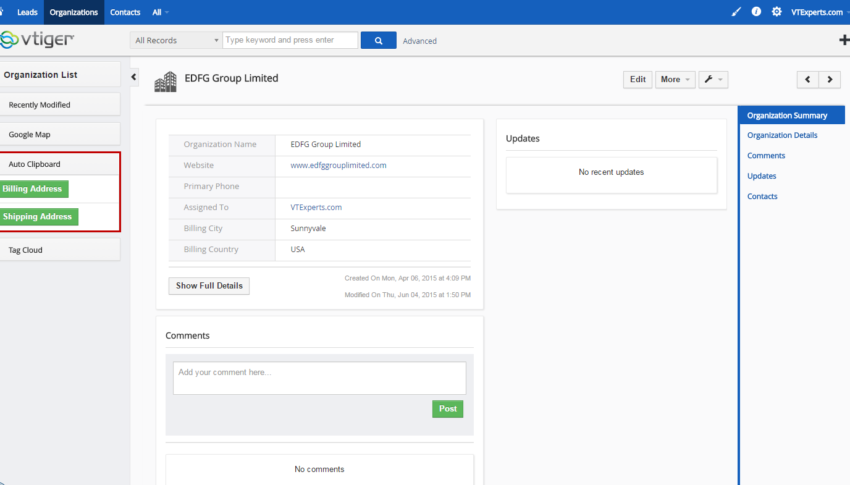Open www.edfggrouplimited.com website link
Viewport: 850px width, 485px height.
(338, 165)
